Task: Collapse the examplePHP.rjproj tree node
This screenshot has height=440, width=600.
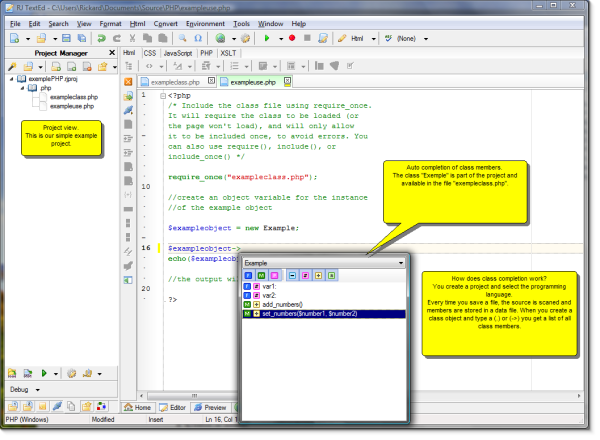Action: (x=10, y=78)
